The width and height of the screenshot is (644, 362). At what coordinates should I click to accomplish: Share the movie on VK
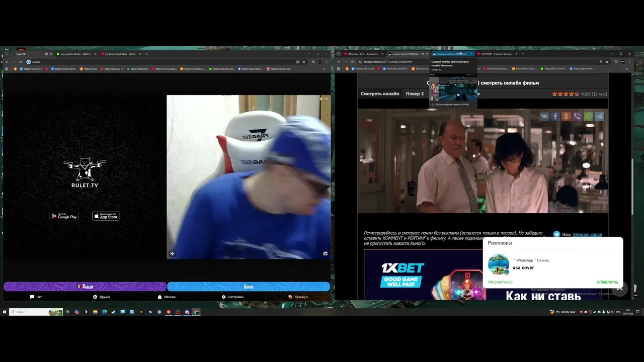(544, 116)
